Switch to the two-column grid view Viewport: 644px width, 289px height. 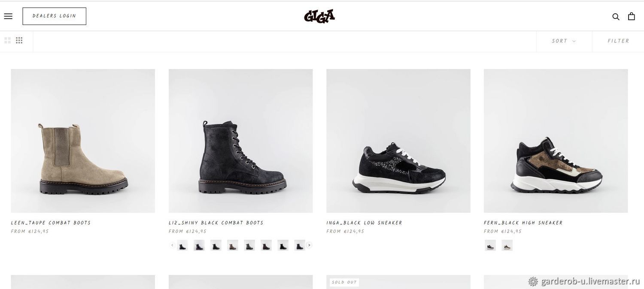7,40
